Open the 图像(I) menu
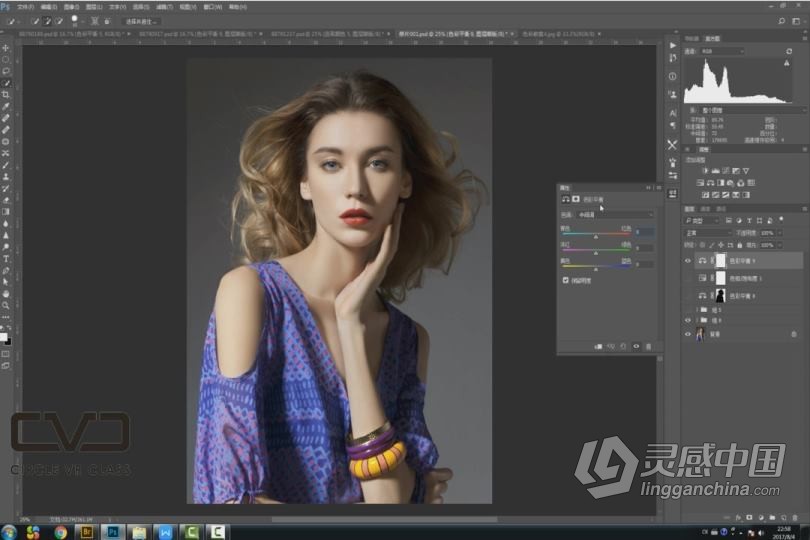Image resolution: width=810 pixels, height=540 pixels. tap(71, 7)
